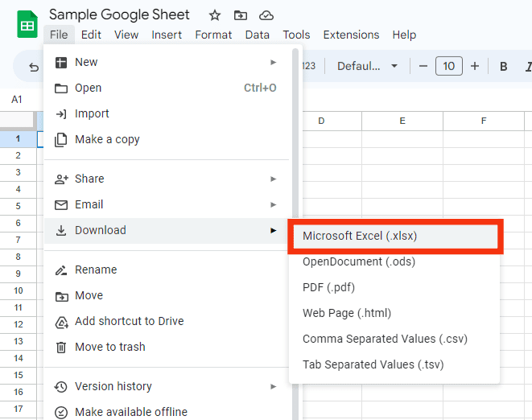Toggle Make available offline
Screen dimensions: 532x420
click(167, 412)
